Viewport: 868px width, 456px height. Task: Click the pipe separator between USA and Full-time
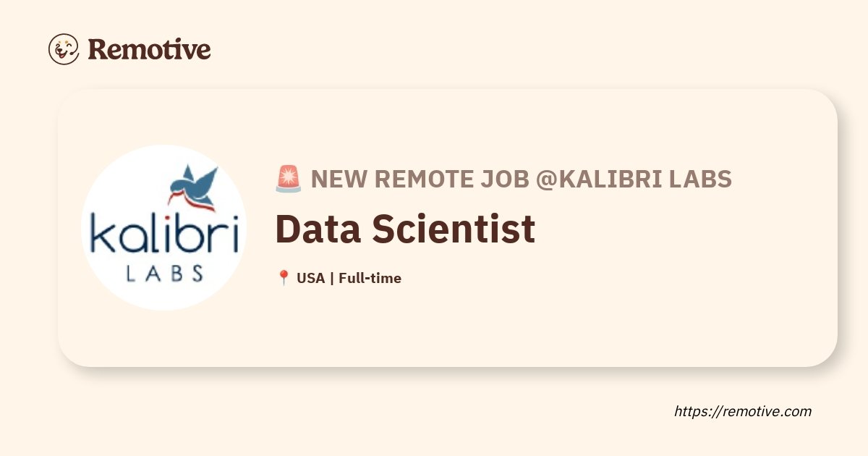click(x=331, y=278)
